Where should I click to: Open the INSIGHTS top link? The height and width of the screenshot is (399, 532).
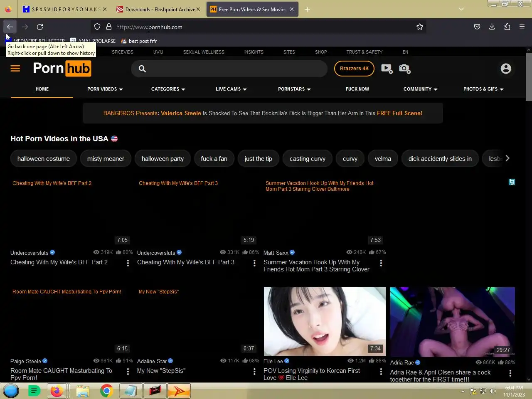(x=254, y=52)
